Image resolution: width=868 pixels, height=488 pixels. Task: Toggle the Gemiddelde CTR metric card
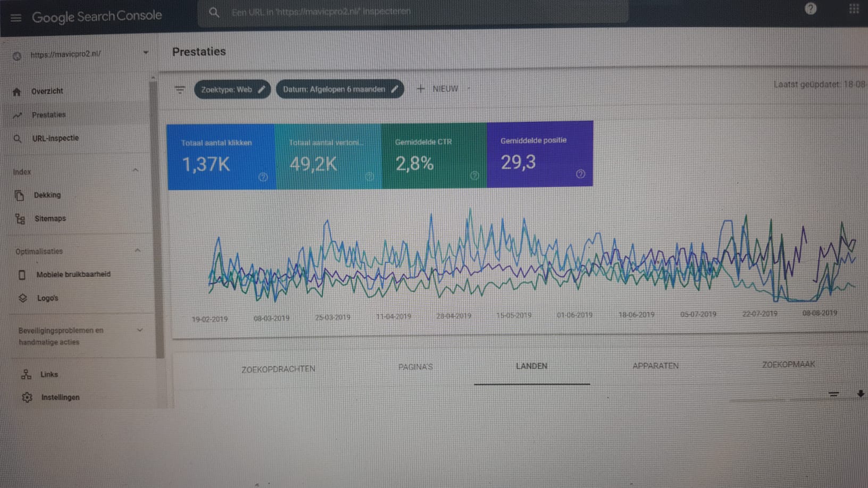434,156
